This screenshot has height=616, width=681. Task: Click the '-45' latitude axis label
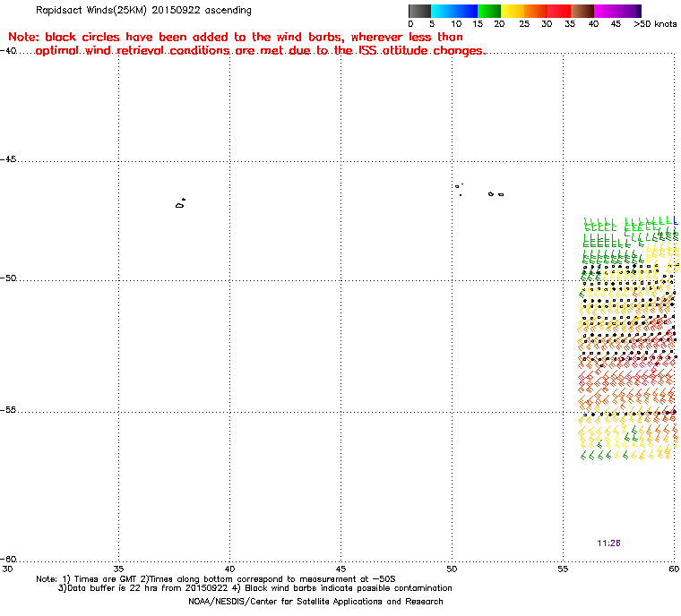coord(8,159)
